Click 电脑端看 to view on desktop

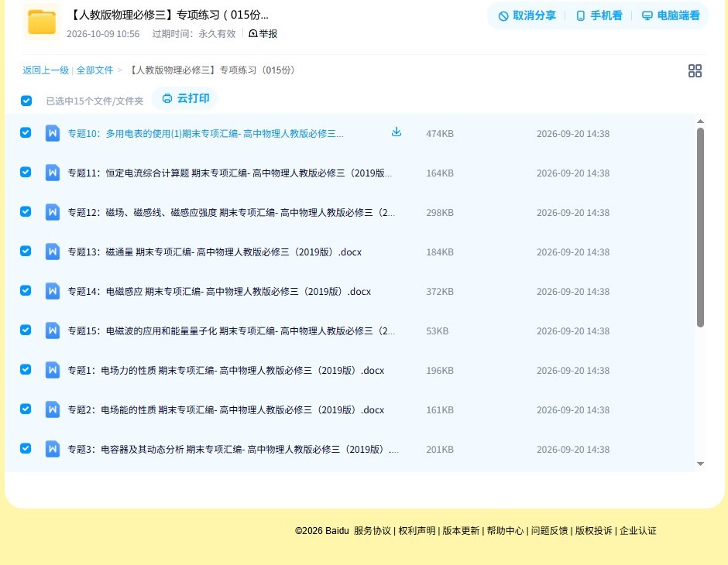[671, 15]
